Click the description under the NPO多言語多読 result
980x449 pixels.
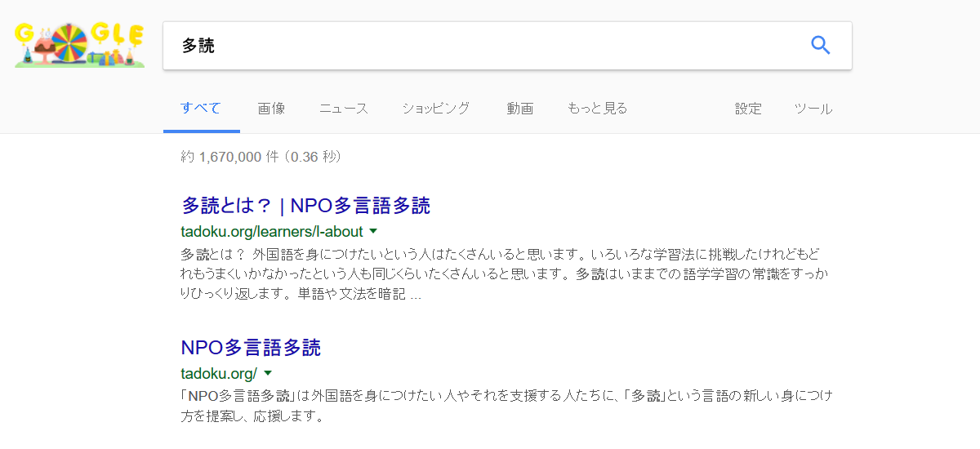(506, 406)
